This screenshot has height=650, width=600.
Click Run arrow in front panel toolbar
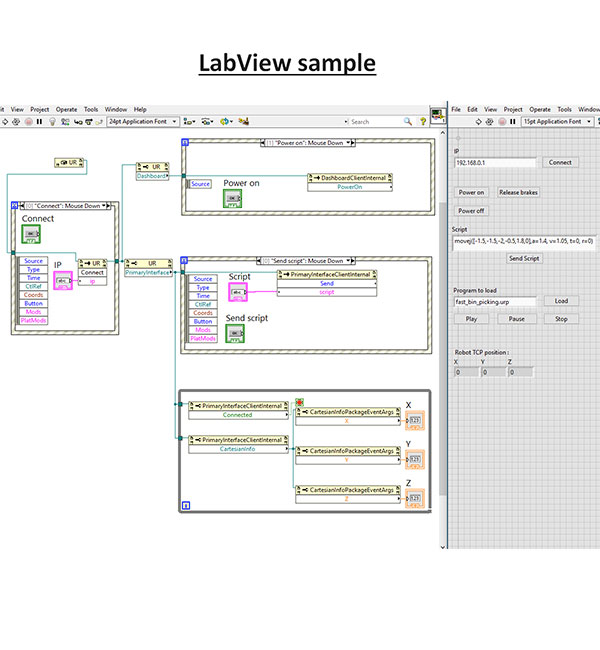479,121
